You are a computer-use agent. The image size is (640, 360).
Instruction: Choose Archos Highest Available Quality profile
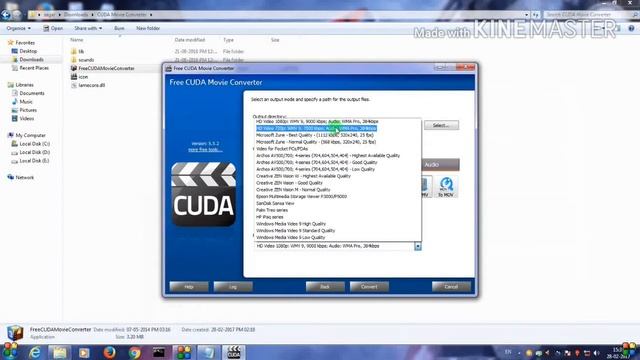pos(328,156)
